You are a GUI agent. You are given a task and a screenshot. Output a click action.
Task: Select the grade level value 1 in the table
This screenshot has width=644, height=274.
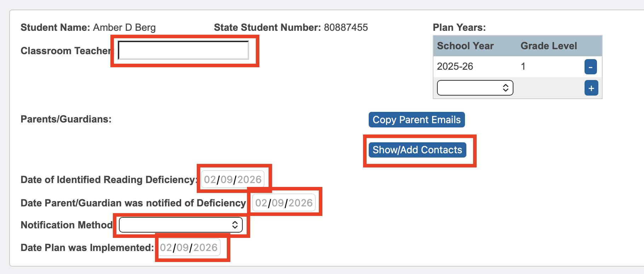pos(523,67)
